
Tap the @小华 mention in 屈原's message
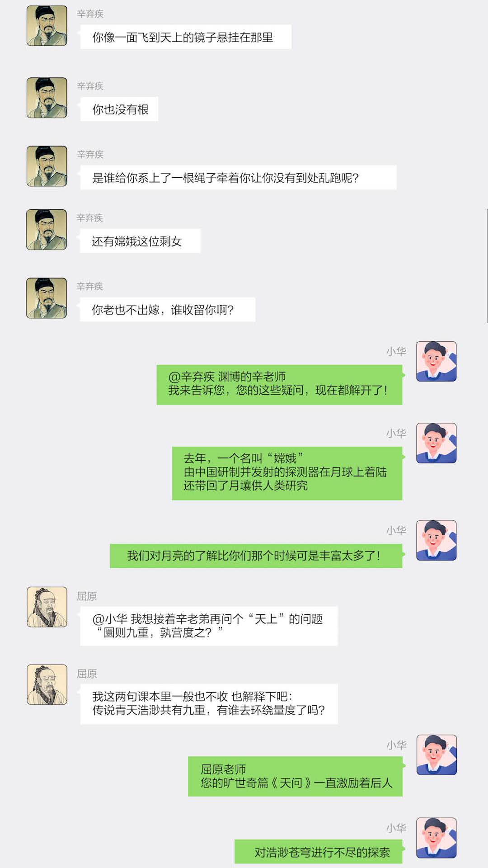click(x=110, y=619)
